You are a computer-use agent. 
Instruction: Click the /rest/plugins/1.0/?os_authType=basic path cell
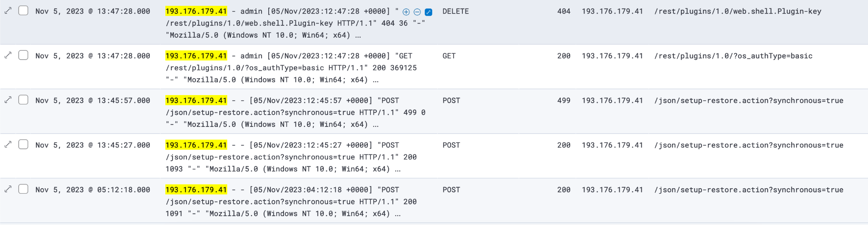click(x=733, y=56)
